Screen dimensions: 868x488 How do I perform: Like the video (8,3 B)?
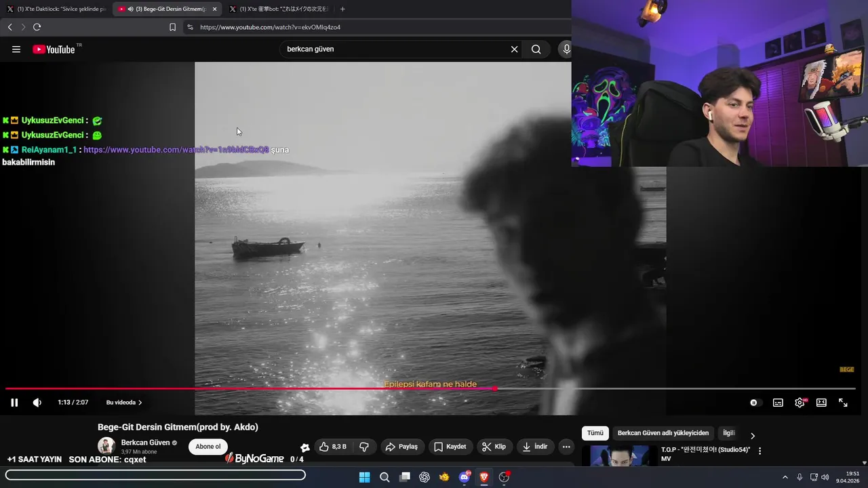(x=333, y=447)
